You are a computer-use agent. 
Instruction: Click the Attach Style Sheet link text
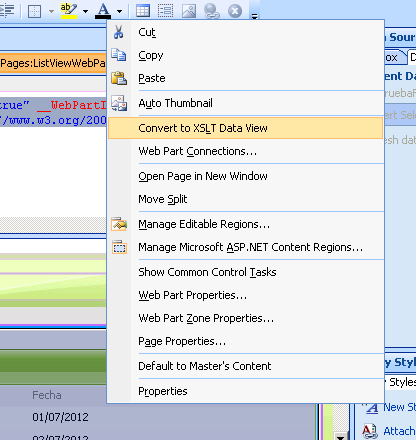coord(400,431)
